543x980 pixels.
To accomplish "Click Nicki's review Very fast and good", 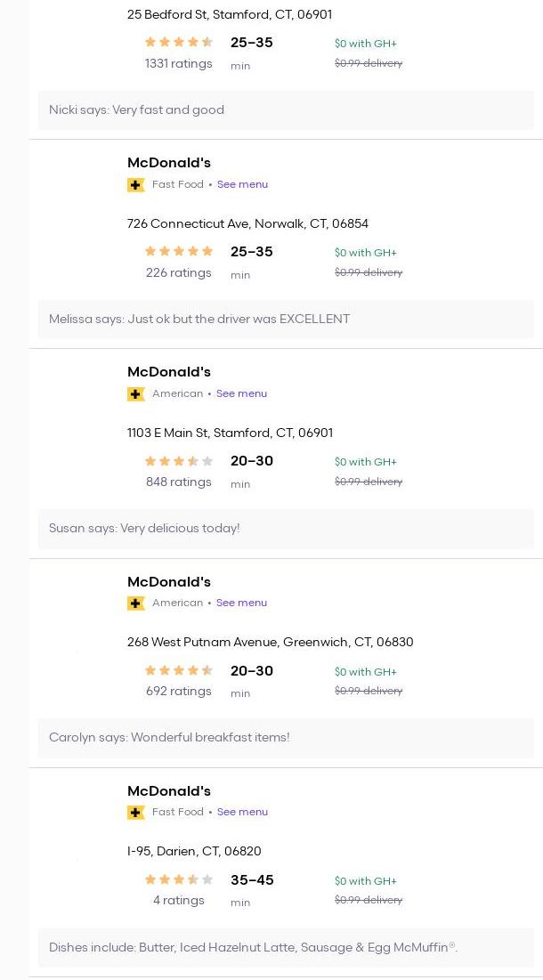I will (x=136, y=110).
